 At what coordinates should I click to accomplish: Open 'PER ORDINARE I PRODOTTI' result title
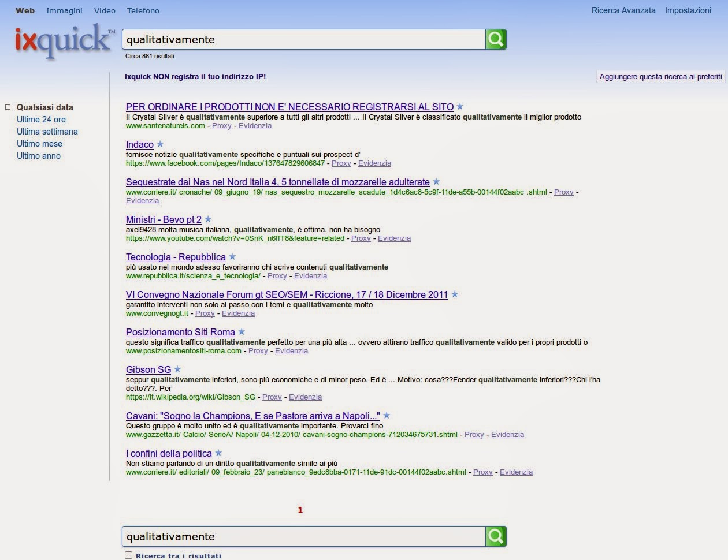pyautogui.click(x=289, y=107)
